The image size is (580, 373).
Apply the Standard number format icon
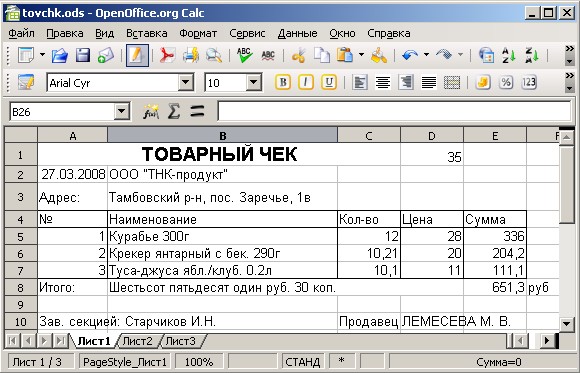pyautogui.click(x=529, y=82)
